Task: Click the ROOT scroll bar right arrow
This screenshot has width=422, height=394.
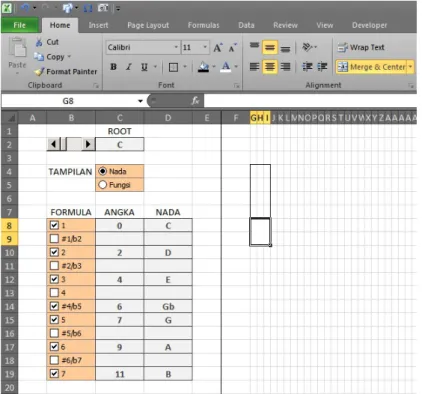Action: [88, 144]
